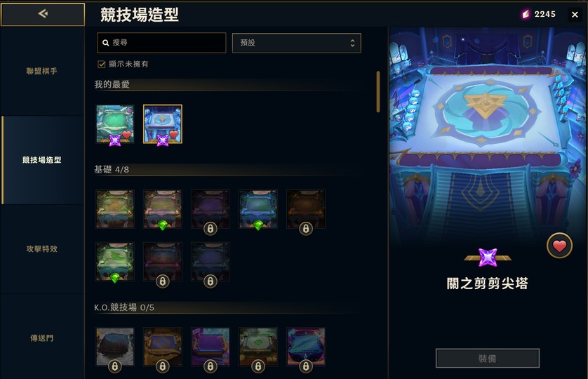The width and height of the screenshot is (588, 379).
Task: Select the lock icon on third 基礎 arena
Action: (210, 228)
